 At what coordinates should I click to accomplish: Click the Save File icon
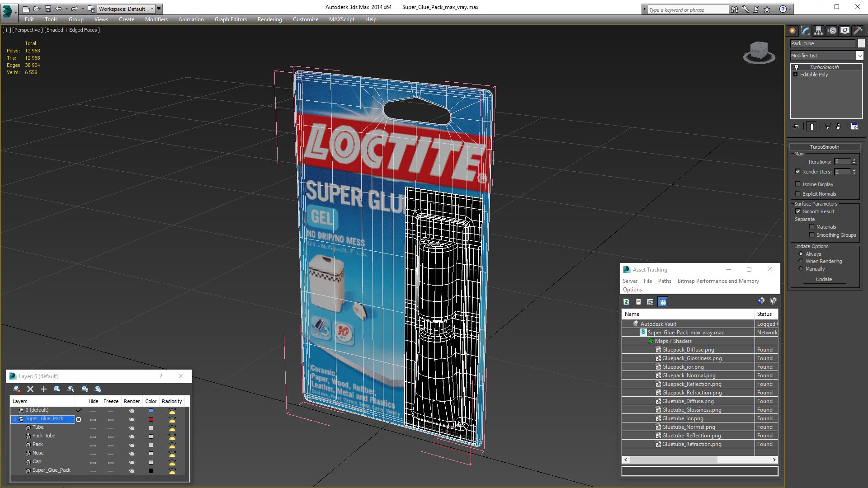(47, 9)
